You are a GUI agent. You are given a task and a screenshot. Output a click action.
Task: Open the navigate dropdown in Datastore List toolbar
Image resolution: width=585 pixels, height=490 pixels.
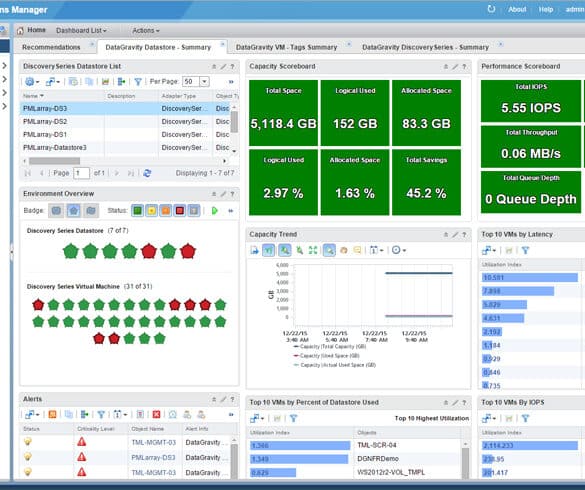[53, 81]
